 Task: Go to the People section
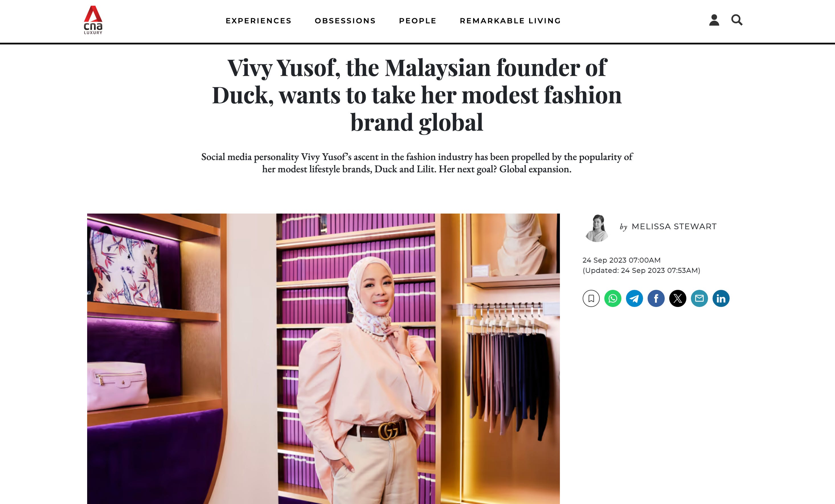point(418,21)
